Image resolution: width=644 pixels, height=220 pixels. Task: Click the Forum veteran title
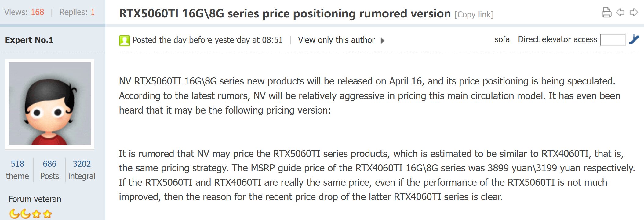(x=35, y=199)
